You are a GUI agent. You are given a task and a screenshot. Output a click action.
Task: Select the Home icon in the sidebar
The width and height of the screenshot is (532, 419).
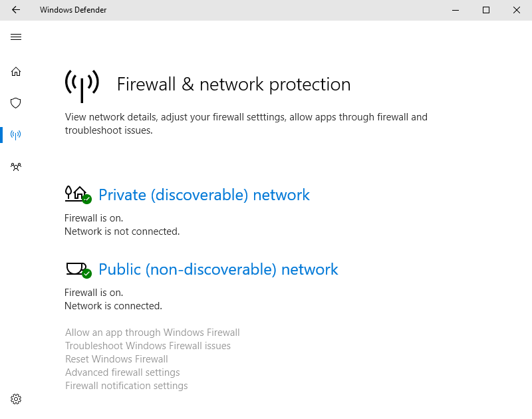pyautogui.click(x=16, y=71)
